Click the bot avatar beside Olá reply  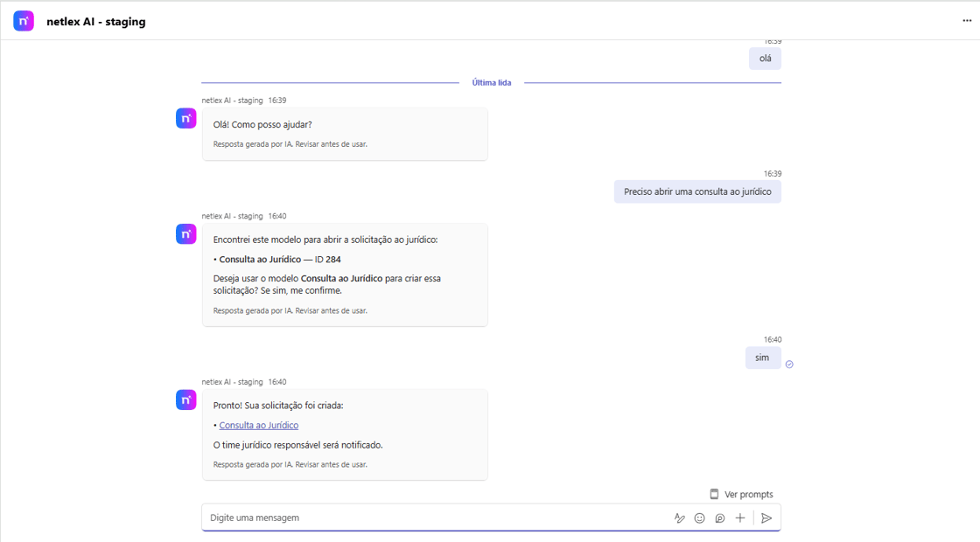coord(186,118)
